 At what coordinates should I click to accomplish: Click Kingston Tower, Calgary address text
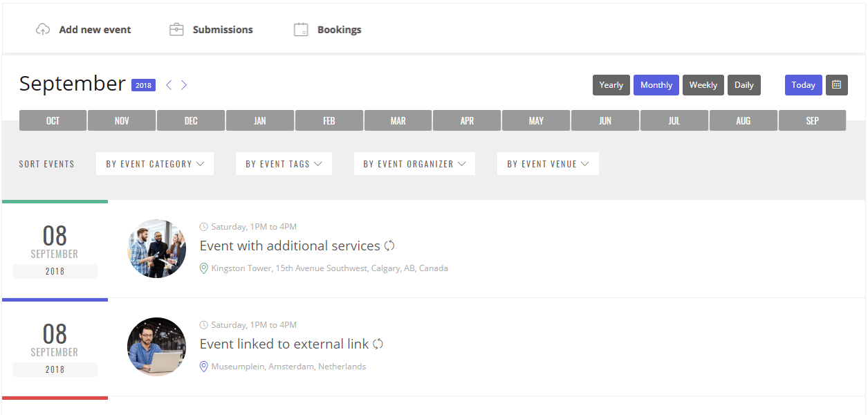(330, 268)
